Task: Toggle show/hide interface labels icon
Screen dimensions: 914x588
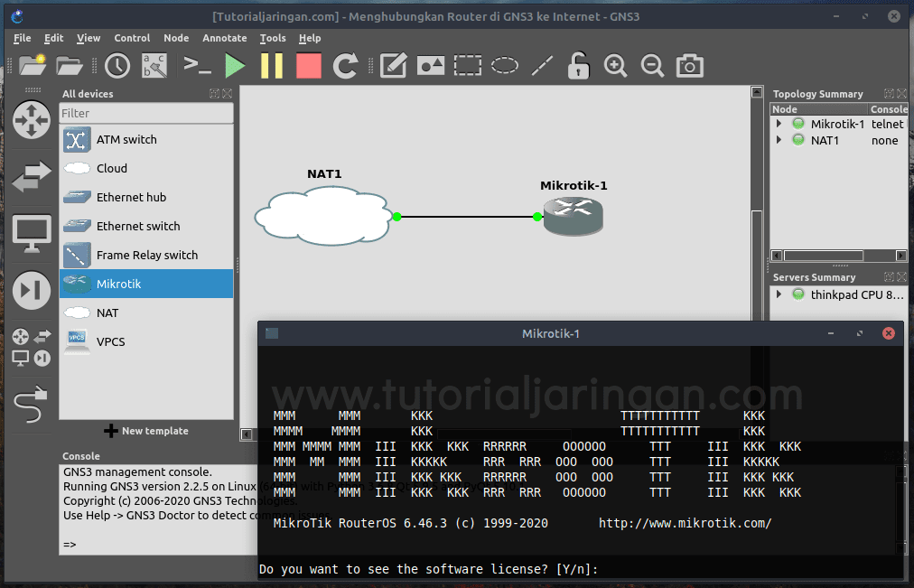Action: coord(154,65)
